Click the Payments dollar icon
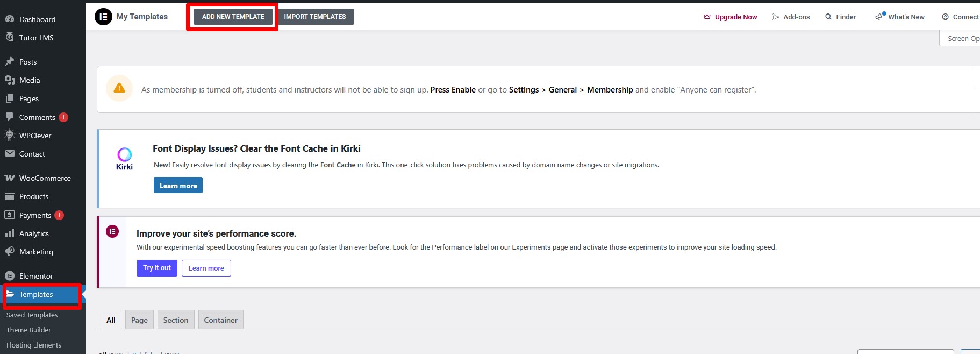 coord(10,215)
